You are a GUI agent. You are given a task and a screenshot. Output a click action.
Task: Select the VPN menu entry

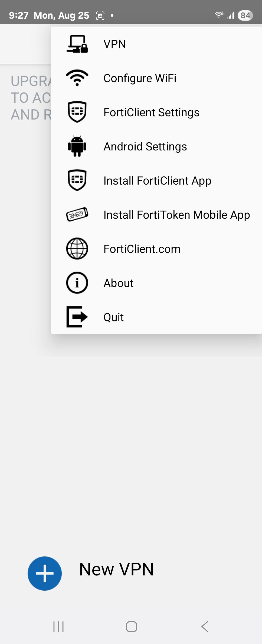[156, 44]
